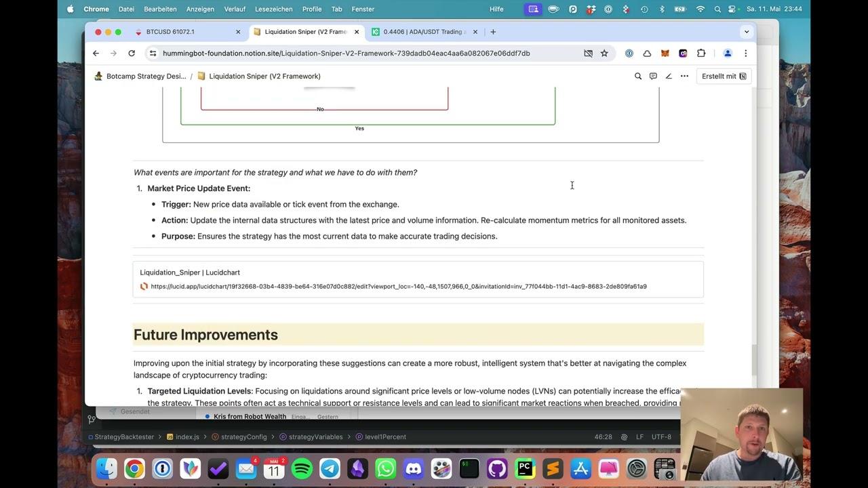868x488 pixels.
Task: Open the Apple menu
Action: coord(71,9)
